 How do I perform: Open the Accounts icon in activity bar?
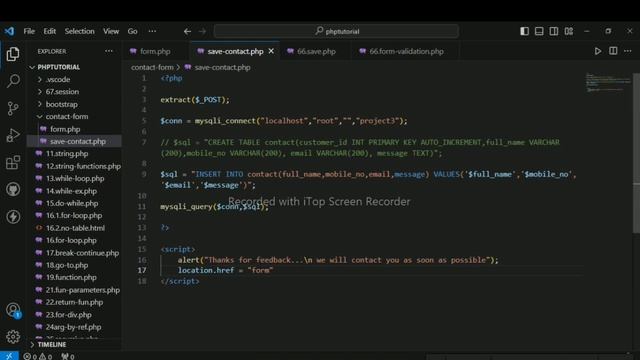tap(13, 310)
